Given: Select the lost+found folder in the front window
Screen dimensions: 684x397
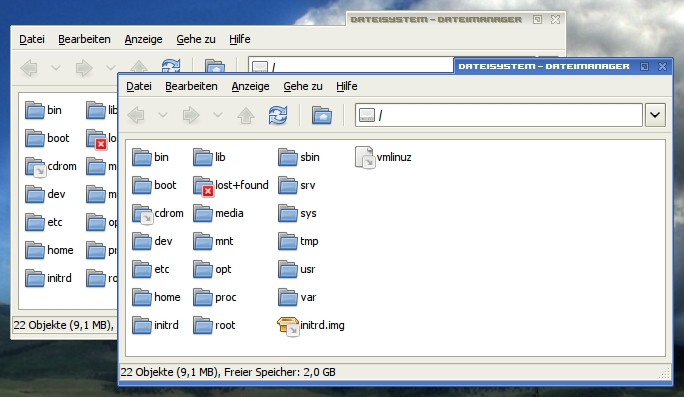Looking at the screenshot, I should [x=231, y=185].
